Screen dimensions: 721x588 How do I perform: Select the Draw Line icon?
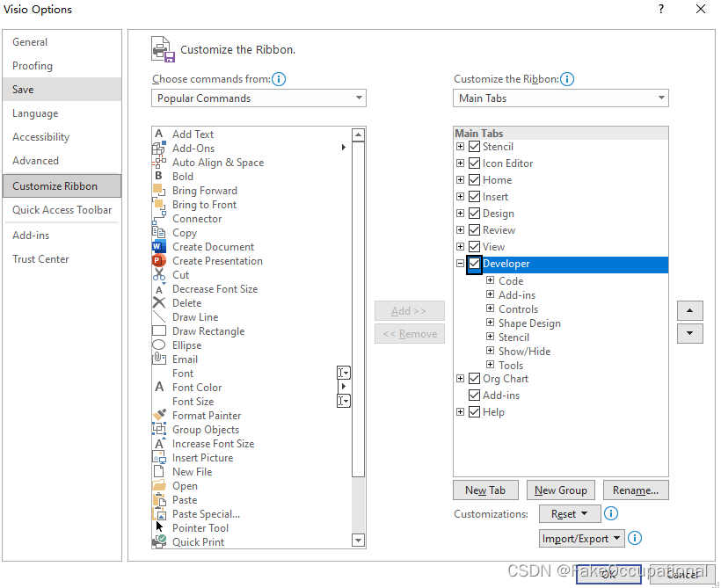point(159,316)
